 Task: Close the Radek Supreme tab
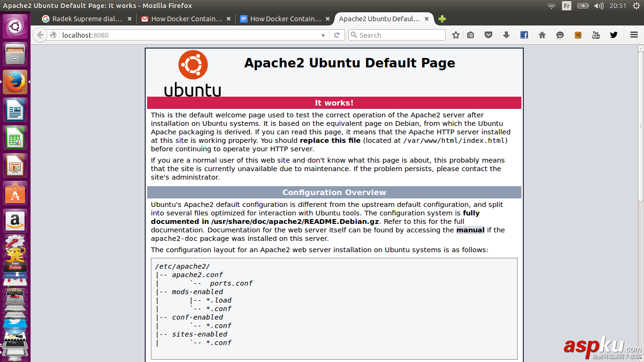(x=130, y=19)
